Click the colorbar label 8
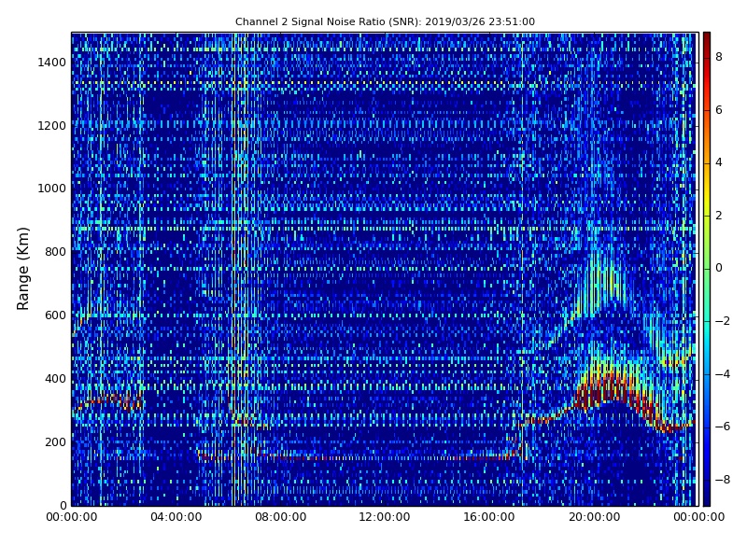 pyautogui.click(x=719, y=57)
